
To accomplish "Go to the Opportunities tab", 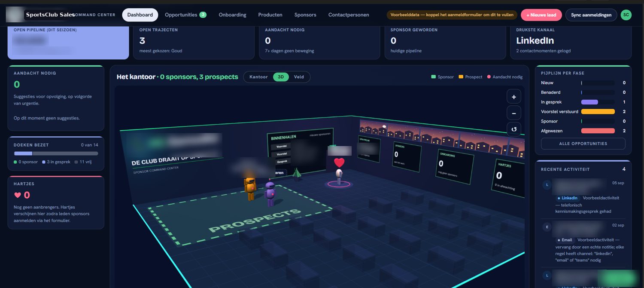I will coord(185,15).
